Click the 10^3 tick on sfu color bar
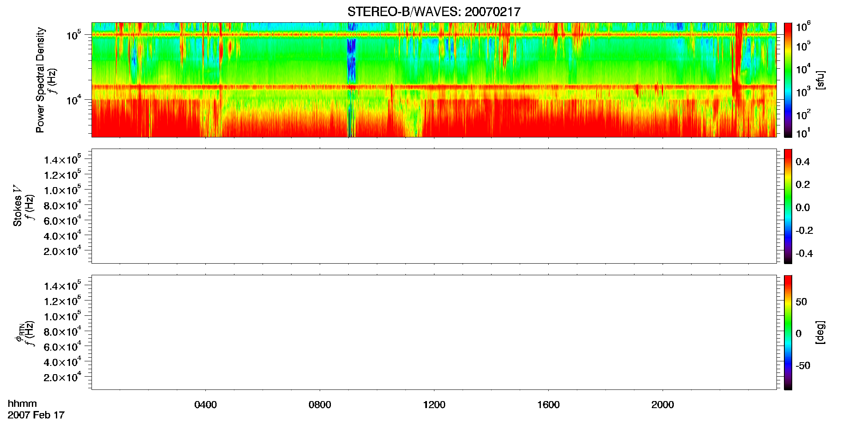868x447 pixels. point(803,92)
